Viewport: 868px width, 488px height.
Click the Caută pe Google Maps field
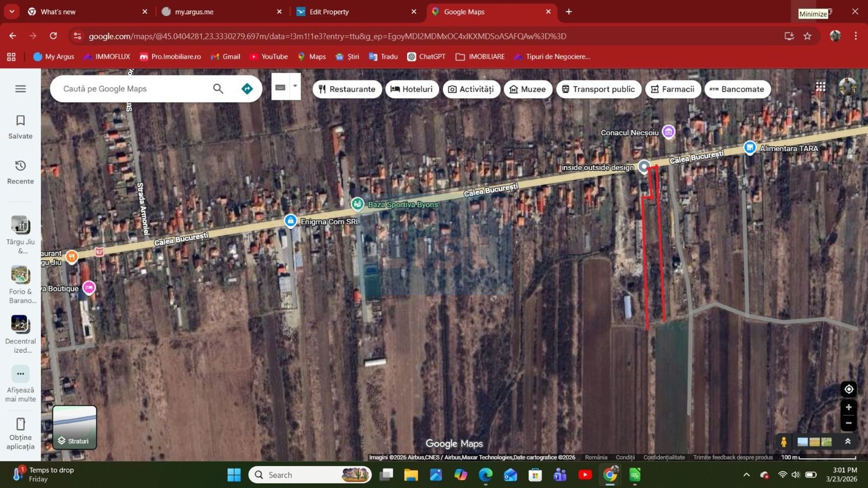point(133,89)
